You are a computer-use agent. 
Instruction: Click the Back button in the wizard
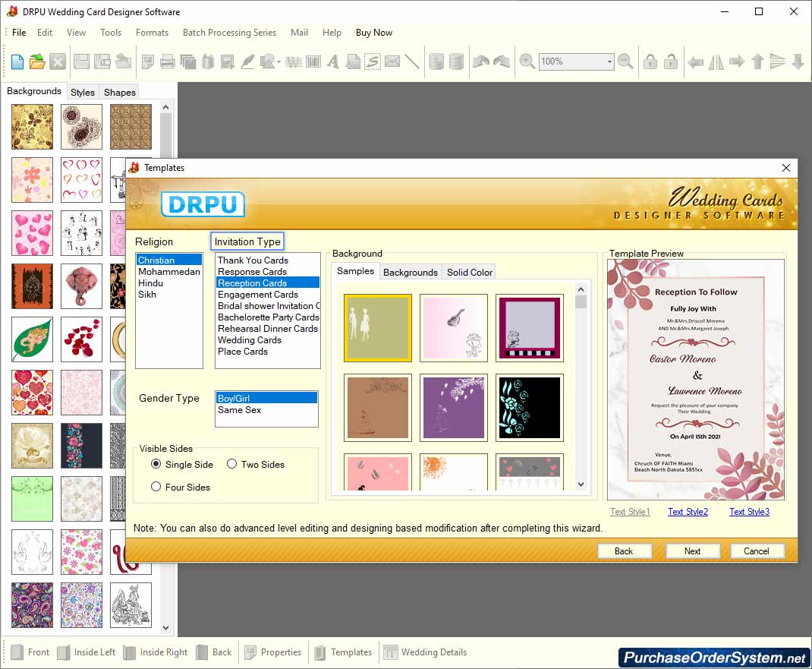[624, 551]
